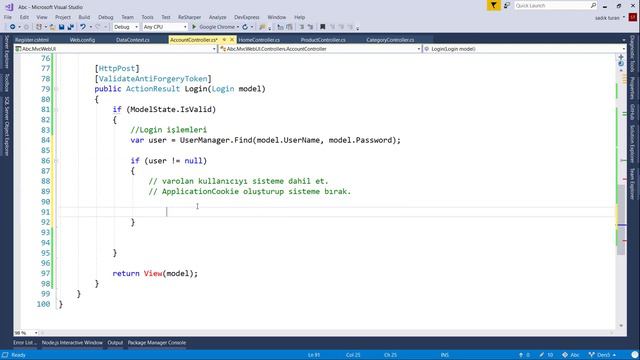Open the Server Explorer side tab
This screenshot has height=360, width=640.
[6, 52]
